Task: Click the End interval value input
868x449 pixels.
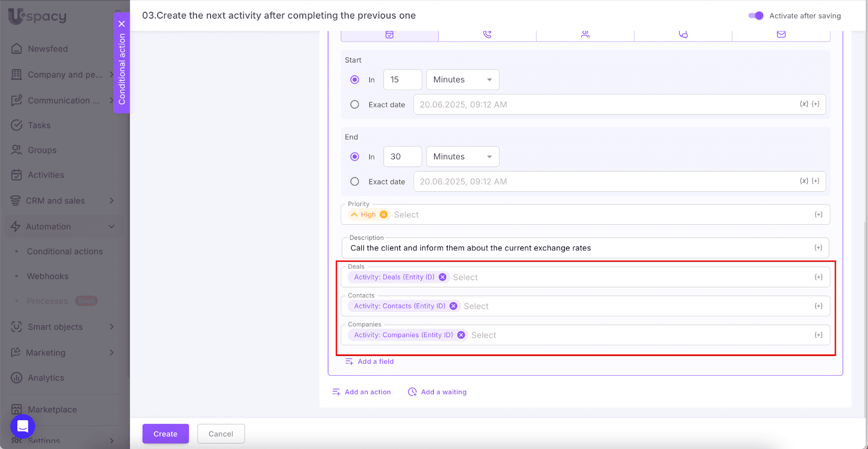Action: [402, 157]
